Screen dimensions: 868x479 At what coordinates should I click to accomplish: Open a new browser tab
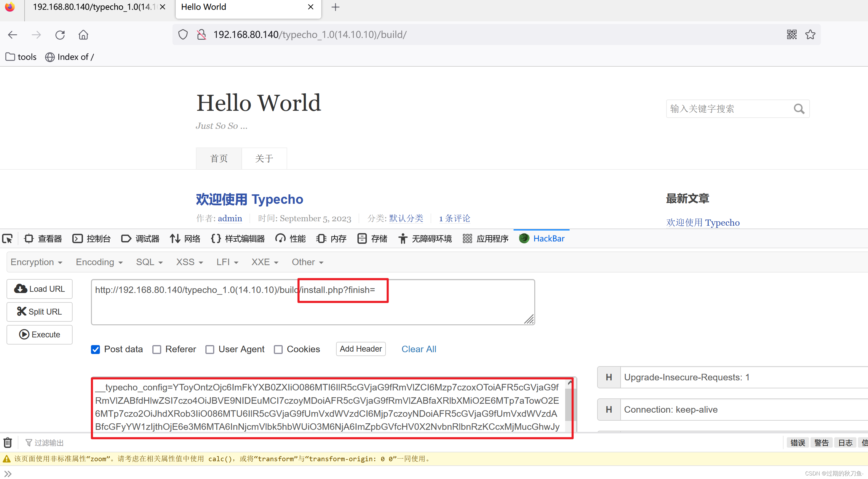pos(335,7)
